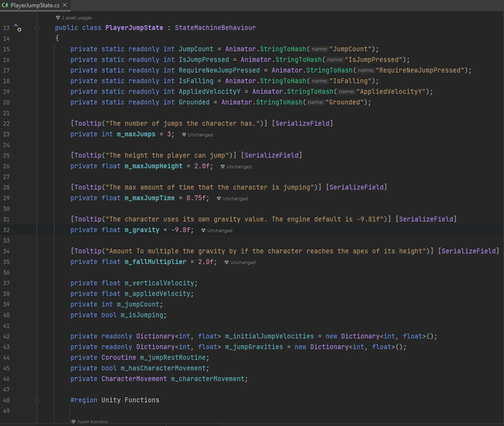Screen dimensions: 504x426
Task: Click the AppliedVelocityY field identifier
Action: 210,92
